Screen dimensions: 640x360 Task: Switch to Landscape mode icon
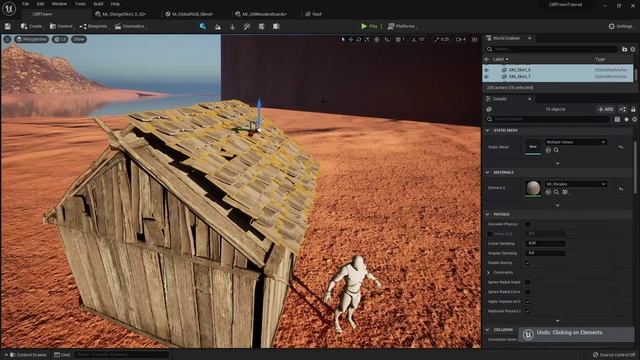218,27
